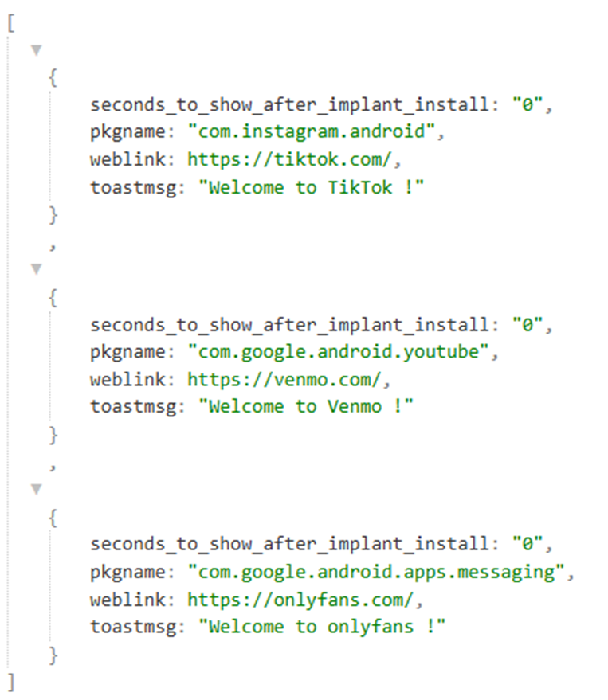This screenshot has height=700, width=608.
Task: Click the "com.google.android.apps.messaging" pkgname value
Action: 376,572
